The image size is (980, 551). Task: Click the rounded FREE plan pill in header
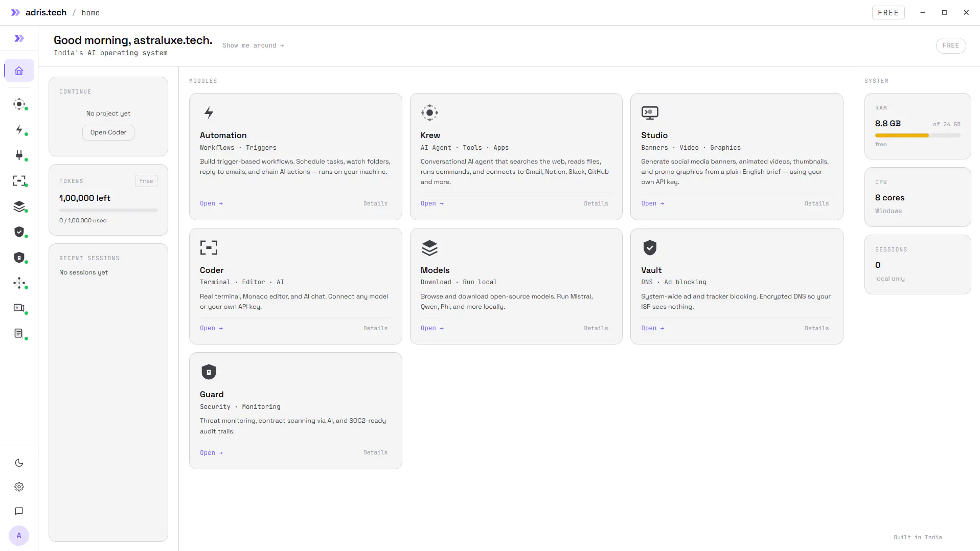point(951,45)
